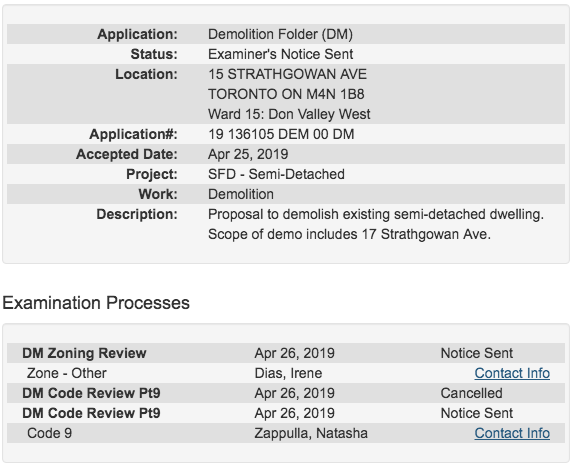This screenshot has width=574, height=467.
Task: Click the Demolition Folder (DM) application value
Action: (x=280, y=34)
